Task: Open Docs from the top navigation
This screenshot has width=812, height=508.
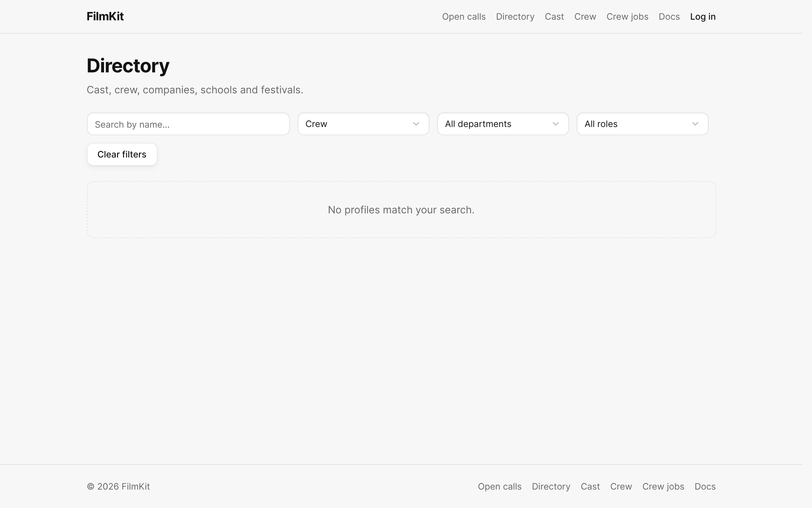Action: [x=669, y=17]
